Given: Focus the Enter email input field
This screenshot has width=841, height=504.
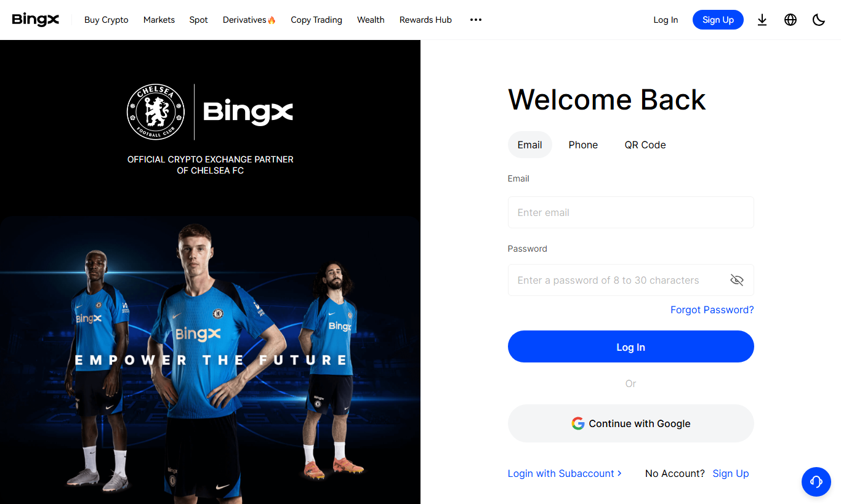Looking at the screenshot, I should 631,212.
